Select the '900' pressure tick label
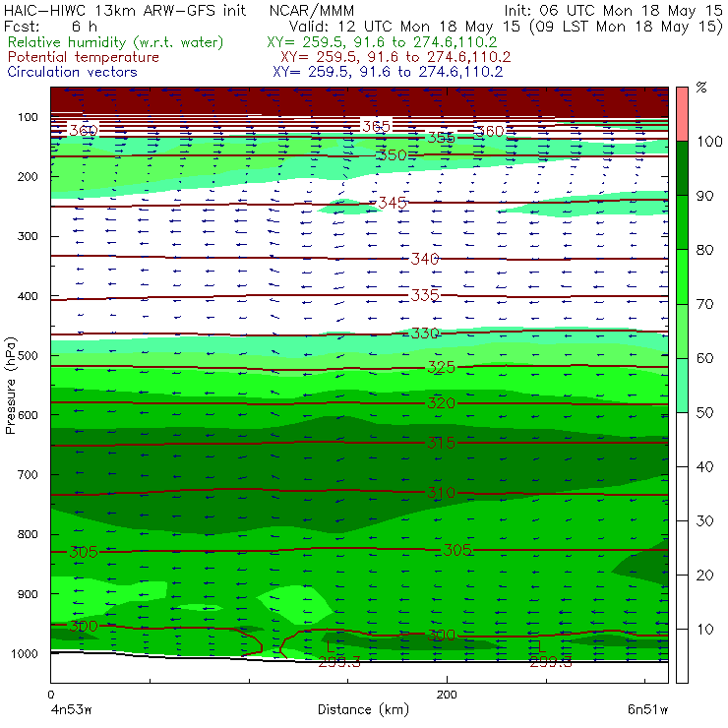The image size is (728, 728). tap(28, 594)
